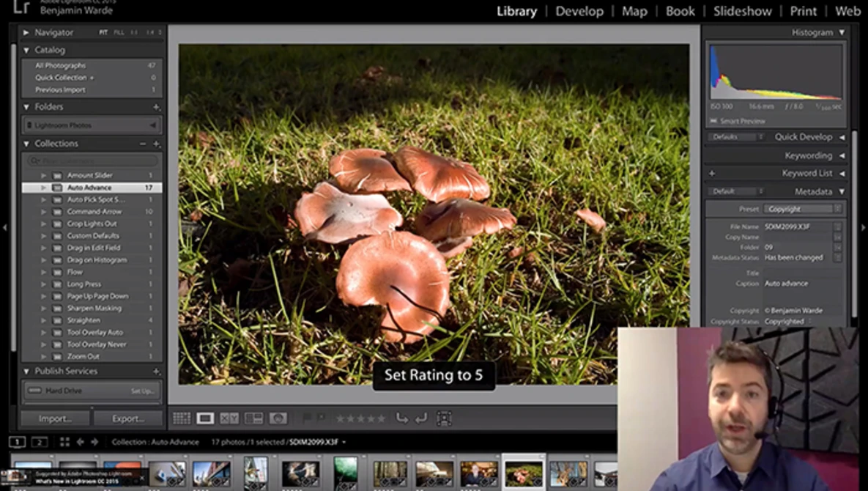Open Survey view icon in toolbar

253,418
